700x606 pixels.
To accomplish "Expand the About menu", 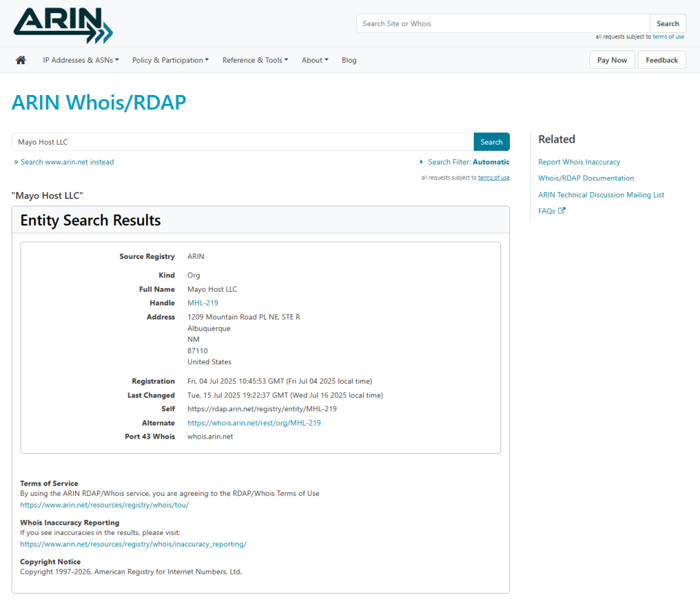I will (x=314, y=60).
